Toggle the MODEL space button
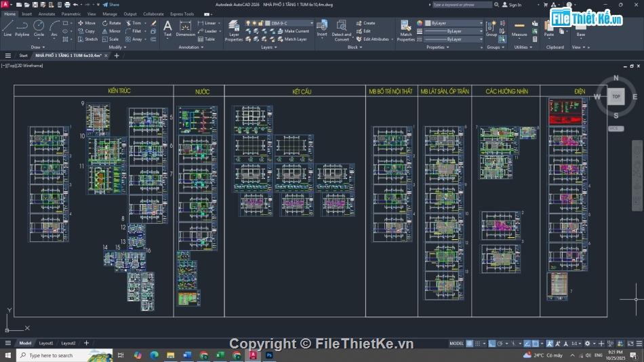 [457, 344]
